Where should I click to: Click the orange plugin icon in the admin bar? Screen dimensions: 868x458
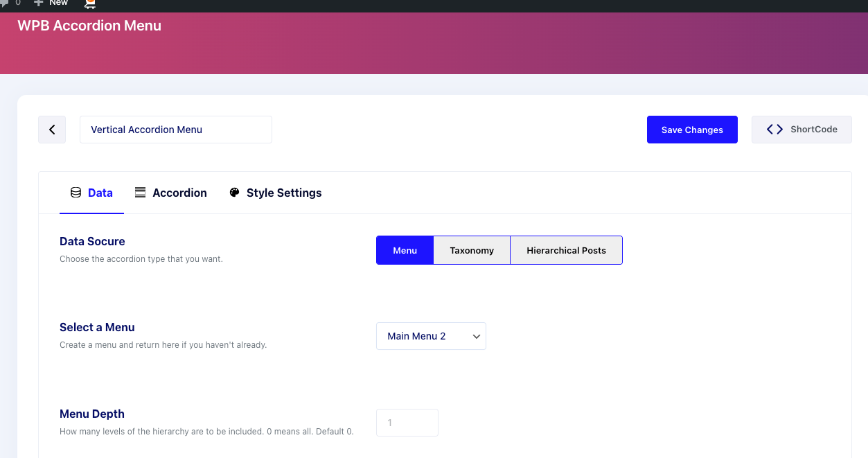[90, 3]
